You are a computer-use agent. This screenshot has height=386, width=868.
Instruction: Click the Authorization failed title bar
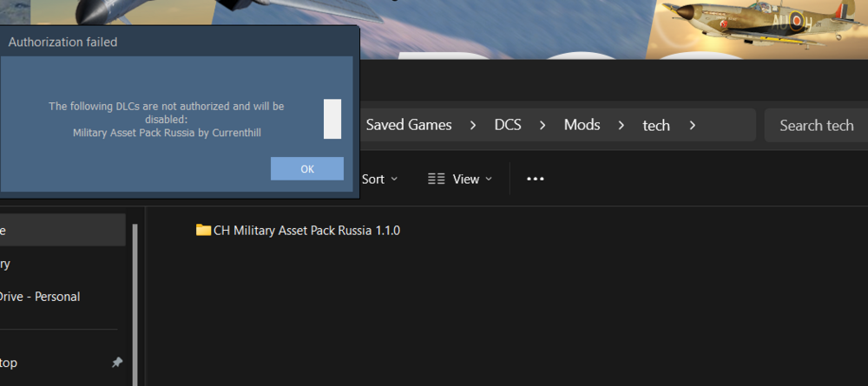(x=179, y=42)
